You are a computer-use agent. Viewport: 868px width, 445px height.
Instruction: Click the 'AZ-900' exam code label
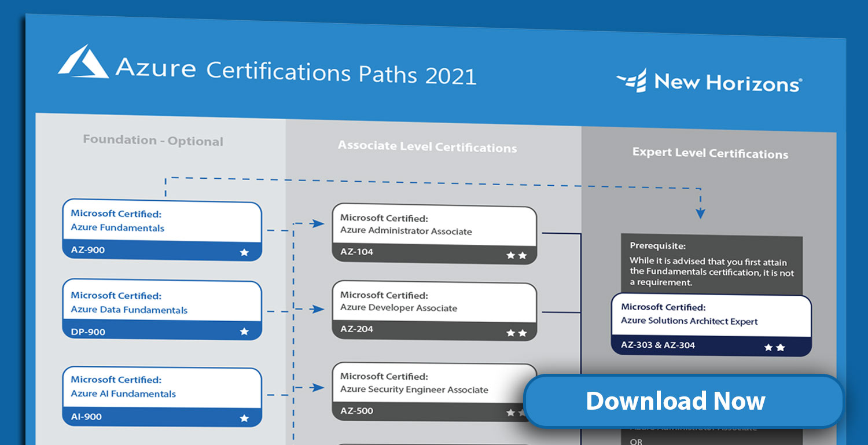coord(88,250)
